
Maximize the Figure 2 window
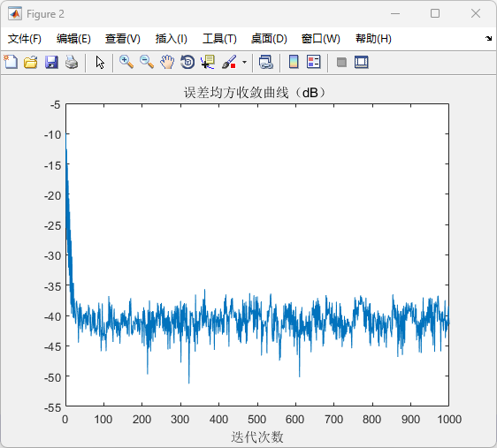[435, 13]
